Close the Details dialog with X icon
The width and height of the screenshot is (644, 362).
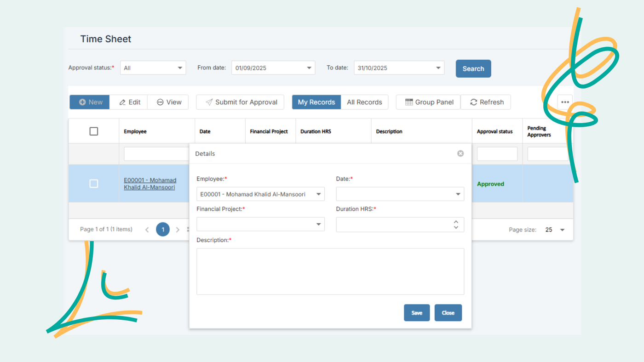[460, 153]
